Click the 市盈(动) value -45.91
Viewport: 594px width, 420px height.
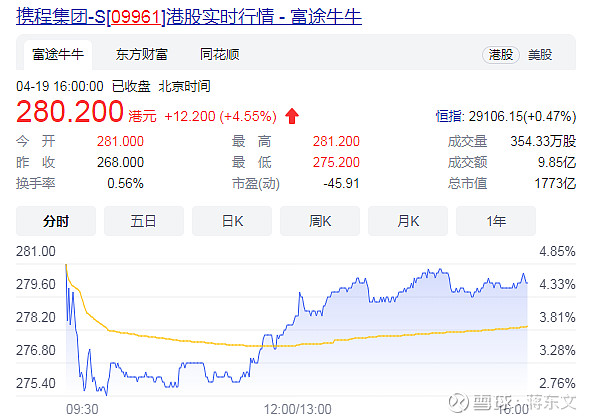pos(341,183)
